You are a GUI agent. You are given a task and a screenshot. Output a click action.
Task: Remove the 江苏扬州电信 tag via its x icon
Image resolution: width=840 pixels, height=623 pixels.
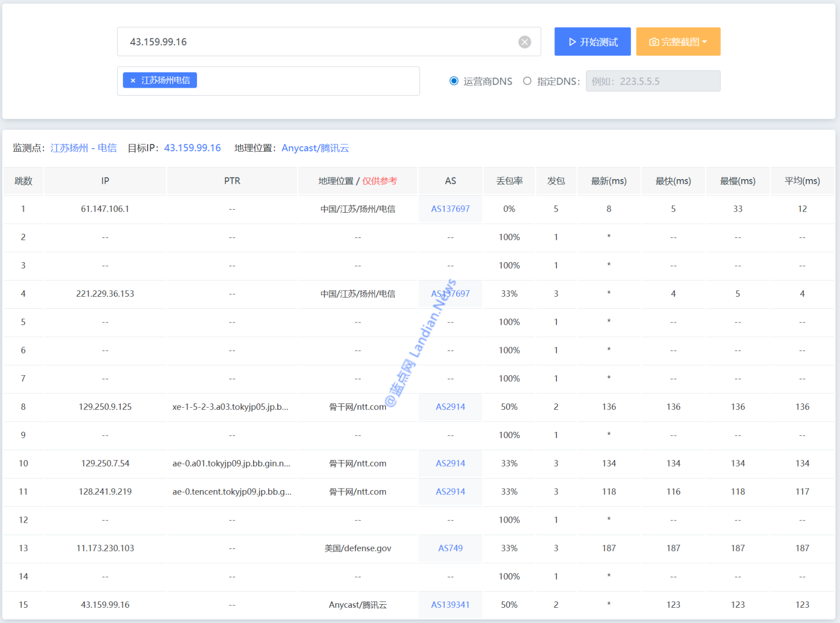click(133, 80)
